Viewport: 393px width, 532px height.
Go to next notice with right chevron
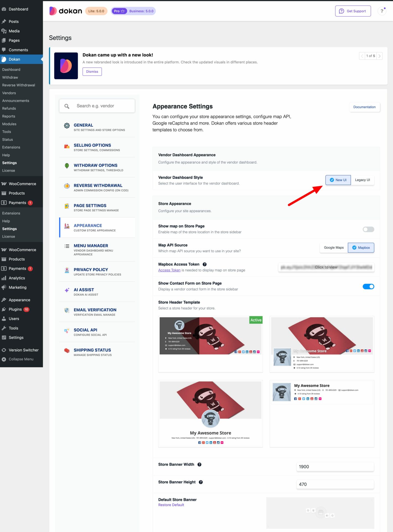(379, 56)
